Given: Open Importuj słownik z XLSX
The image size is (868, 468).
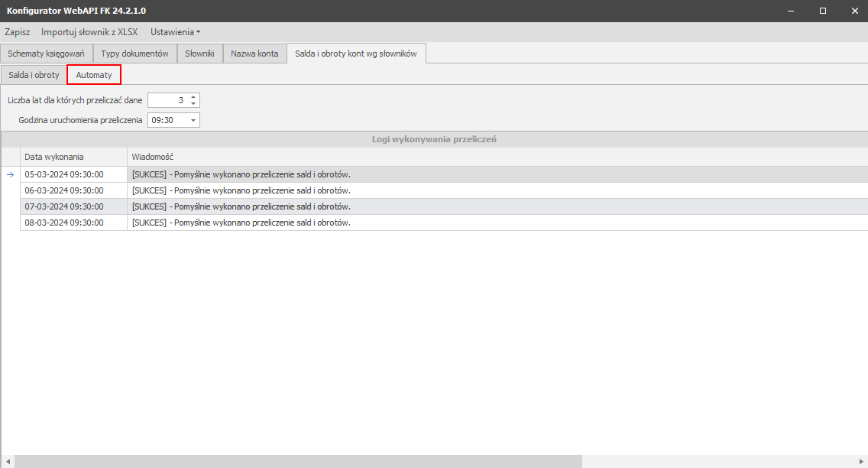Looking at the screenshot, I should coord(89,32).
